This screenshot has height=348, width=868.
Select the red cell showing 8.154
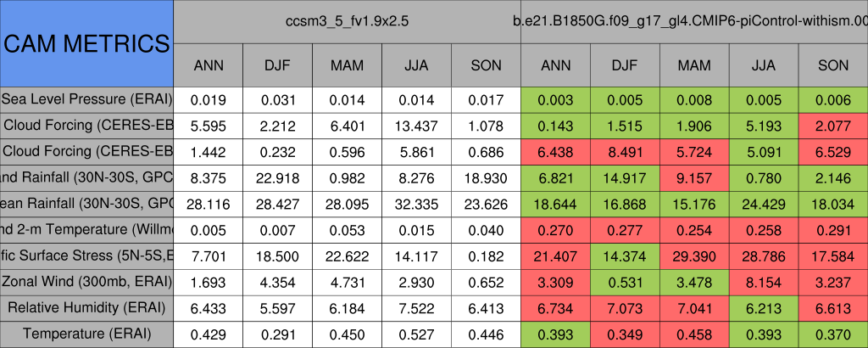(764, 282)
